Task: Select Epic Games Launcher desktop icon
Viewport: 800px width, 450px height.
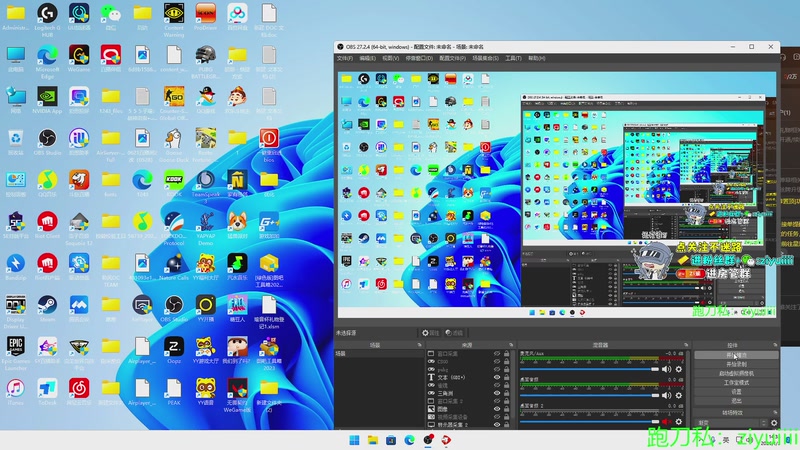Action: 16,352
